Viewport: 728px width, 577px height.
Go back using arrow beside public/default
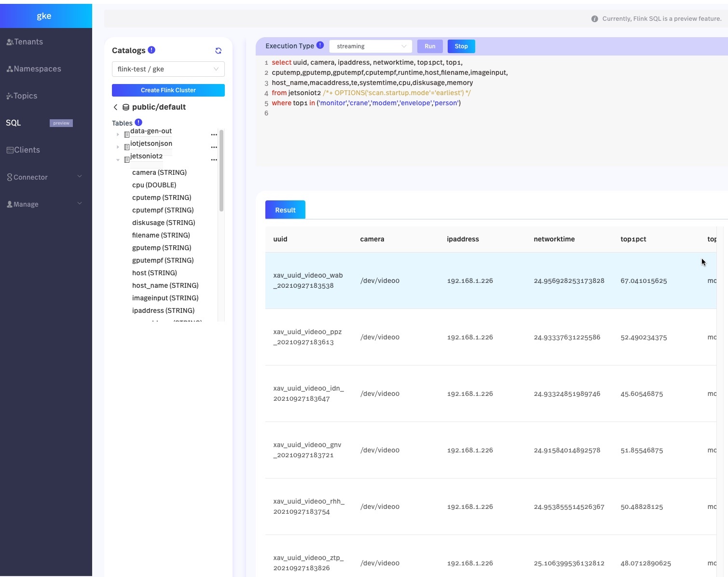[115, 107]
